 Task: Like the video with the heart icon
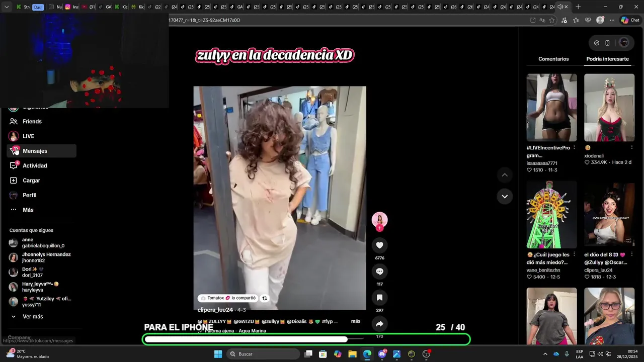pyautogui.click(x=379, y=245)
